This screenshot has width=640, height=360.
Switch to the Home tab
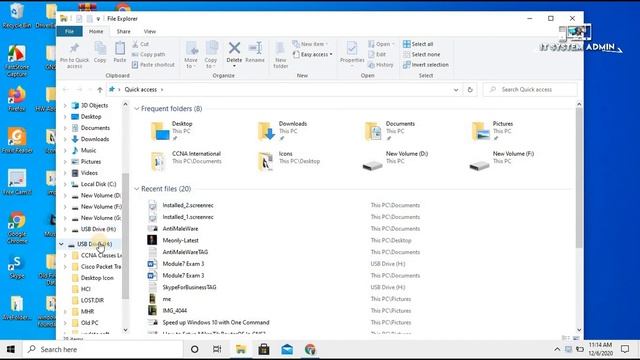tap(96, 31)
